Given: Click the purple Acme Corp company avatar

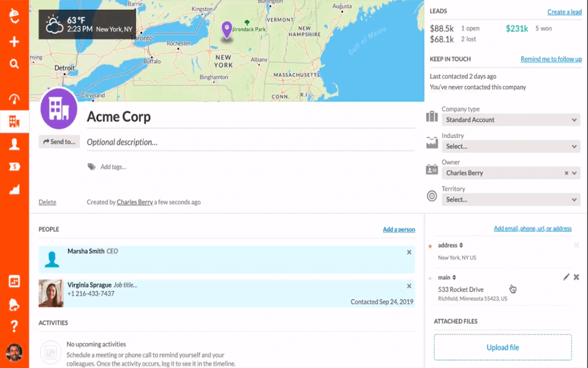Looking at the screenshot, I should point(59,109).
